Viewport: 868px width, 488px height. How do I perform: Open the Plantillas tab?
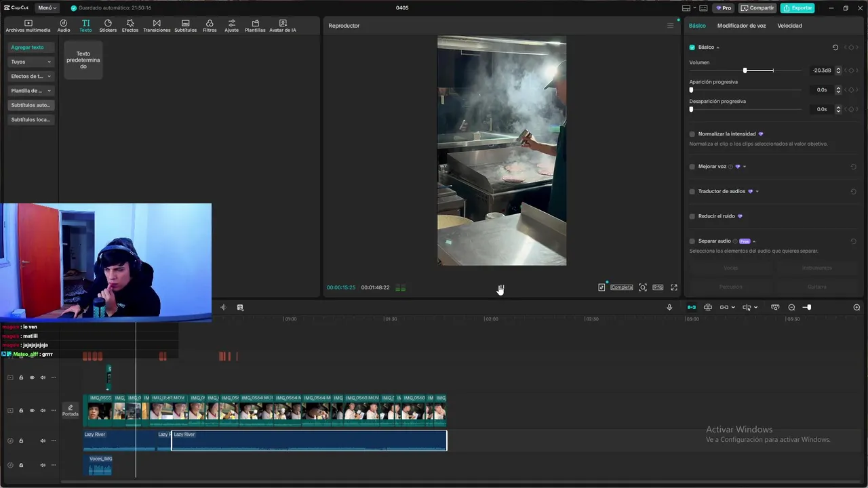pos(255,26)
